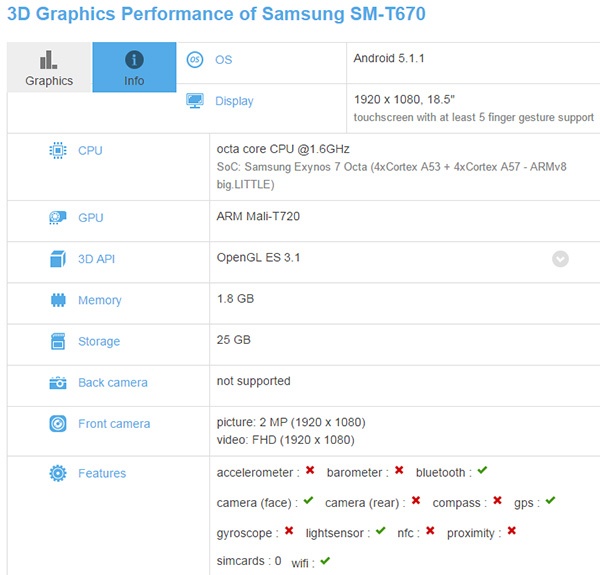Click the GPU icon
This screenshot has width=600, height=575.
click(58, 218)
